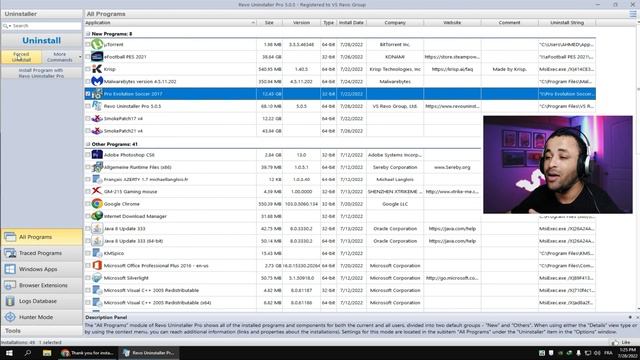
Task: Open Windows Apps module
Action: coord(41,269)
